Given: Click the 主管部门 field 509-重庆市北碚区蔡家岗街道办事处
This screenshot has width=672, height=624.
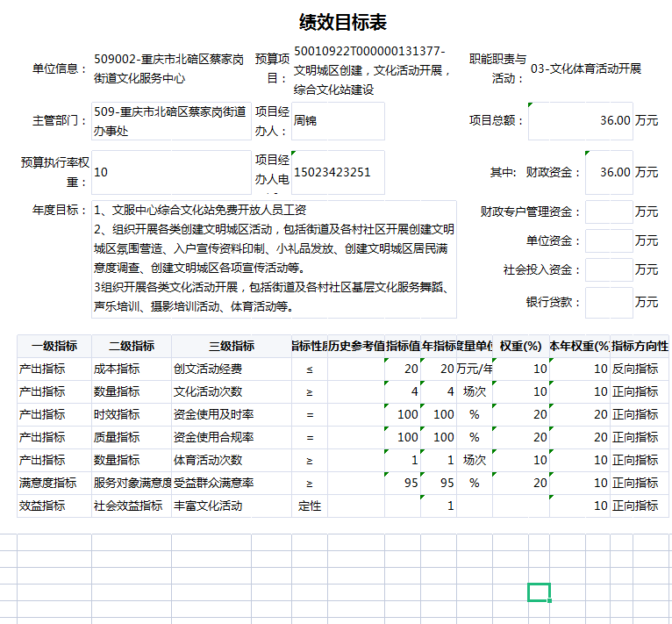Looking at the screenshot, I should click(171, 121).
